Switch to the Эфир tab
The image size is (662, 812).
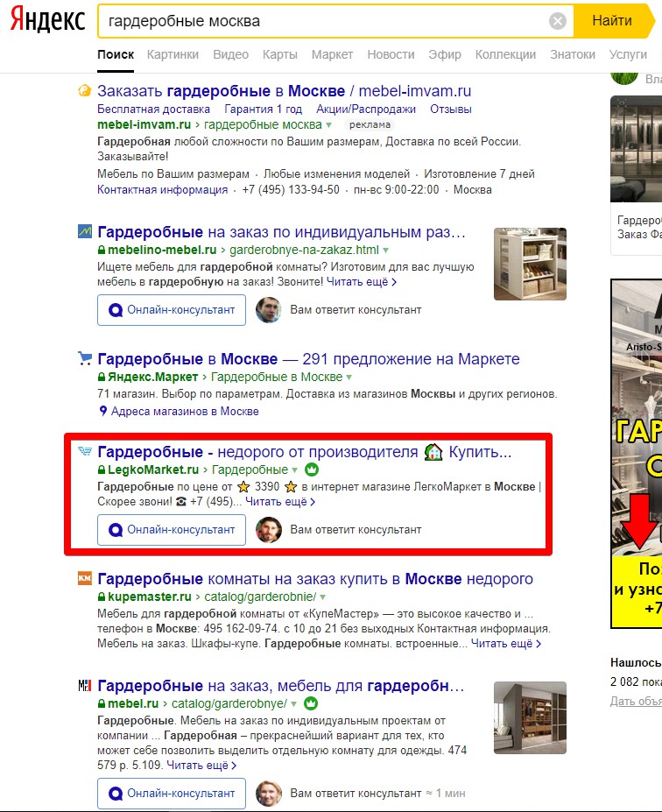coord(445,54)
